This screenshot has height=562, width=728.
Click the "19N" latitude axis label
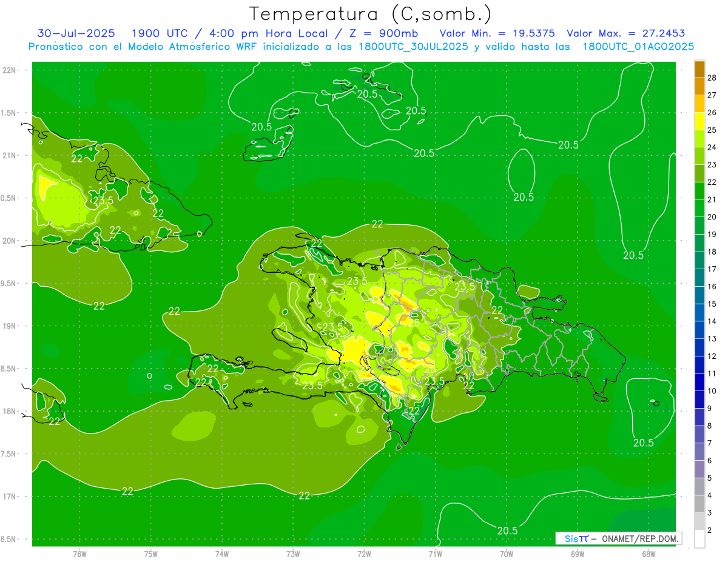(x=10, y=326)
